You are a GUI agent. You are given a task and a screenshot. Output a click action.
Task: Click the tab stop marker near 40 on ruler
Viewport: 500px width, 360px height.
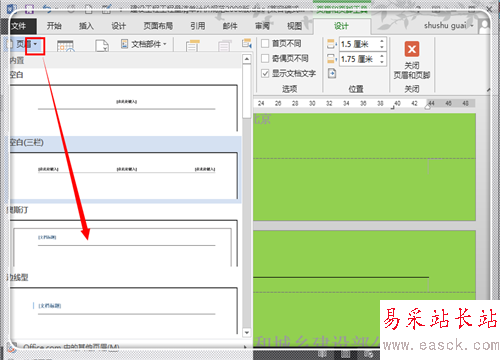[x=393, y=107]
